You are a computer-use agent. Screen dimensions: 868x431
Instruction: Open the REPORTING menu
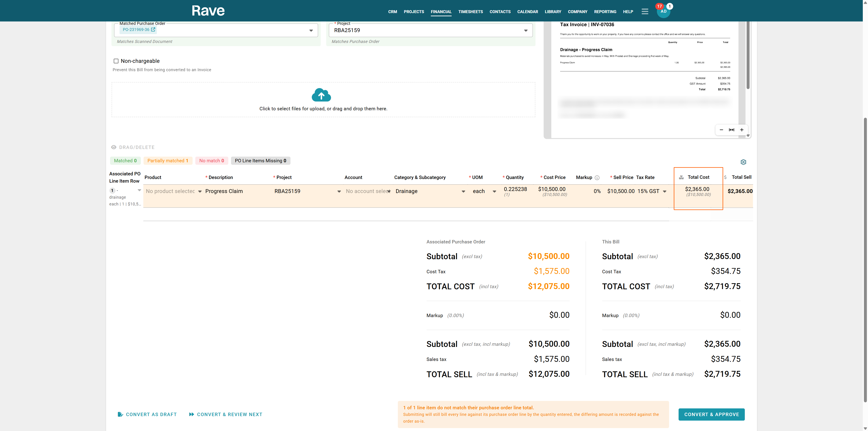(605, 12)
